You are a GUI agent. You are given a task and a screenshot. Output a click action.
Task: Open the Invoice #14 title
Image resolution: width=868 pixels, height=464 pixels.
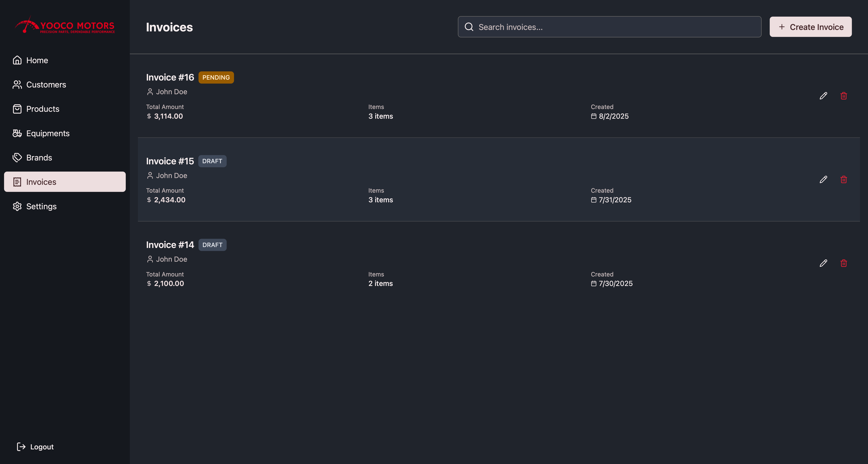(170, 245)
